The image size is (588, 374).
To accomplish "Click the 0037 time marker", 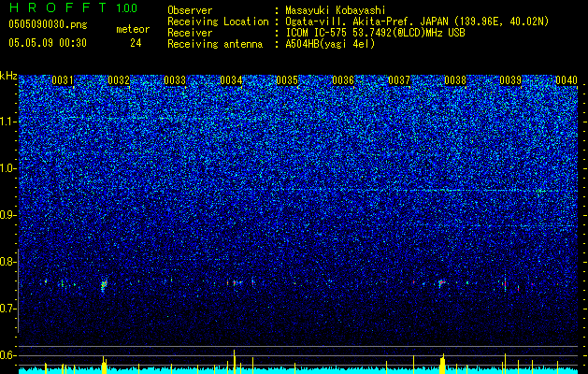I will point(399,80).
